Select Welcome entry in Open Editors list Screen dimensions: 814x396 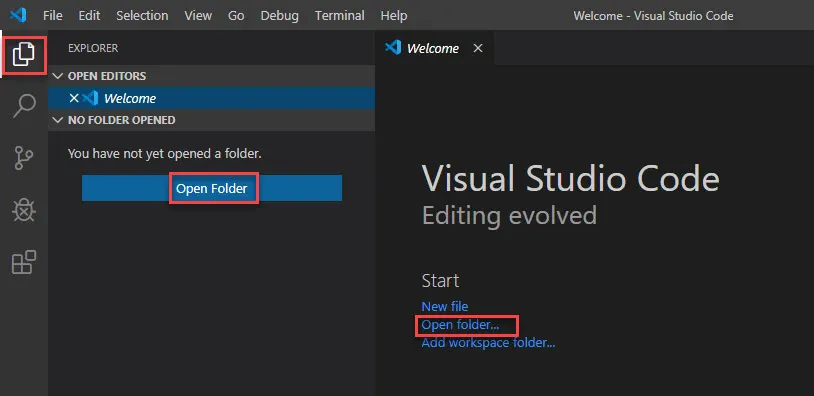click(211, 98)
